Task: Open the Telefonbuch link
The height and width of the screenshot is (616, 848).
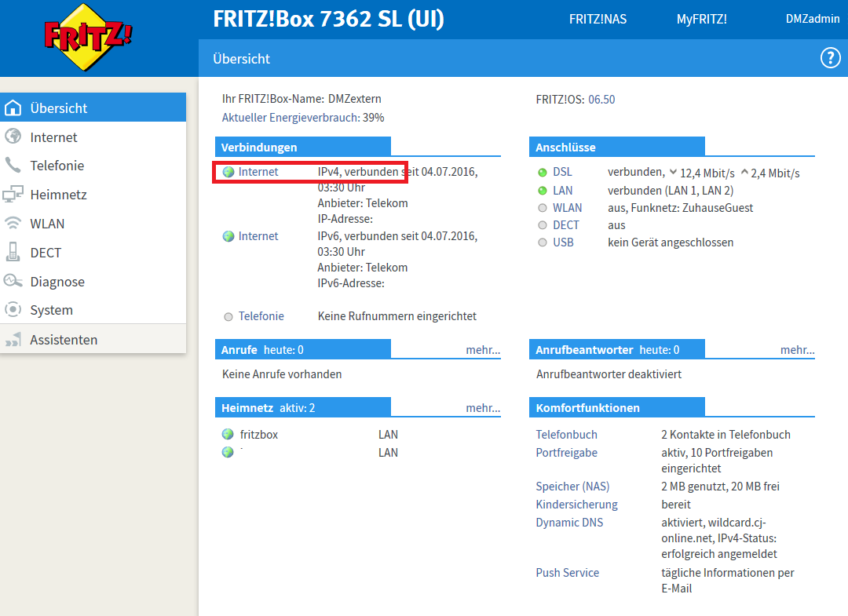Action: point(566,435)
